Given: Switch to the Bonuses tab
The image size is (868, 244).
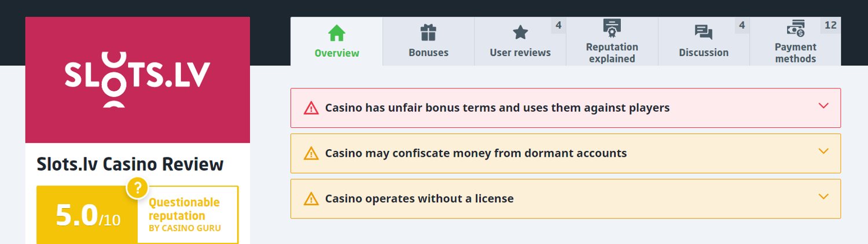Looking at the screenshot, I should click(x=428, y=53).
